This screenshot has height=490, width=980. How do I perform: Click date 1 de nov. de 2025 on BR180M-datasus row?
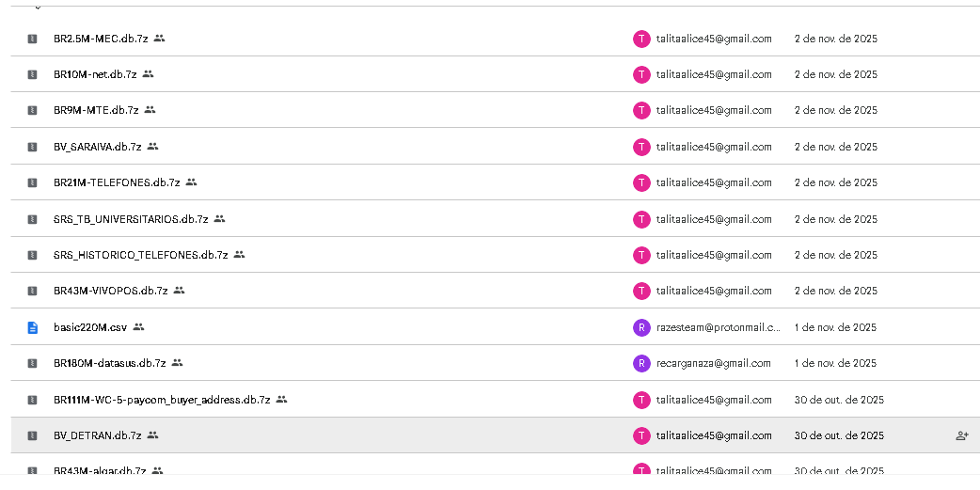click(x=835, y=363)
